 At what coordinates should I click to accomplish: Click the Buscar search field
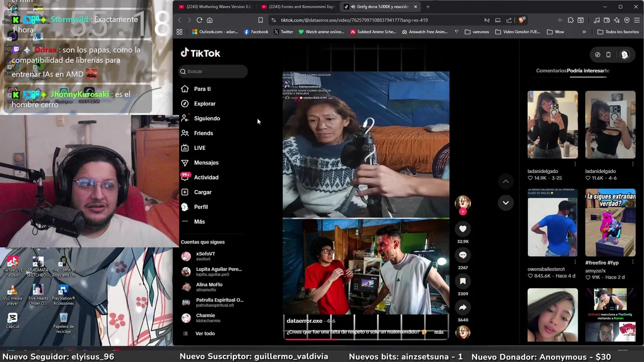tap(213, 71)
